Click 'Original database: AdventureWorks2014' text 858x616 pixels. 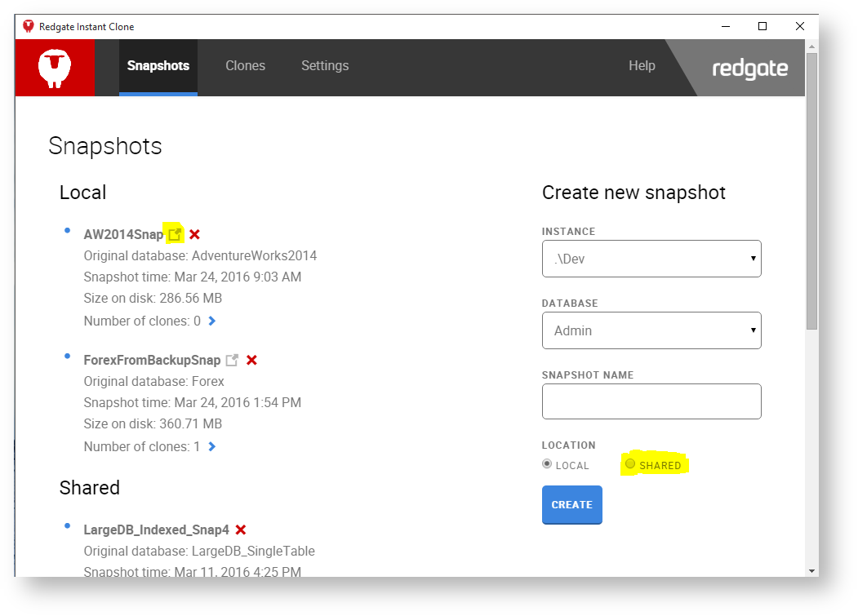click(x=200, y=255)
